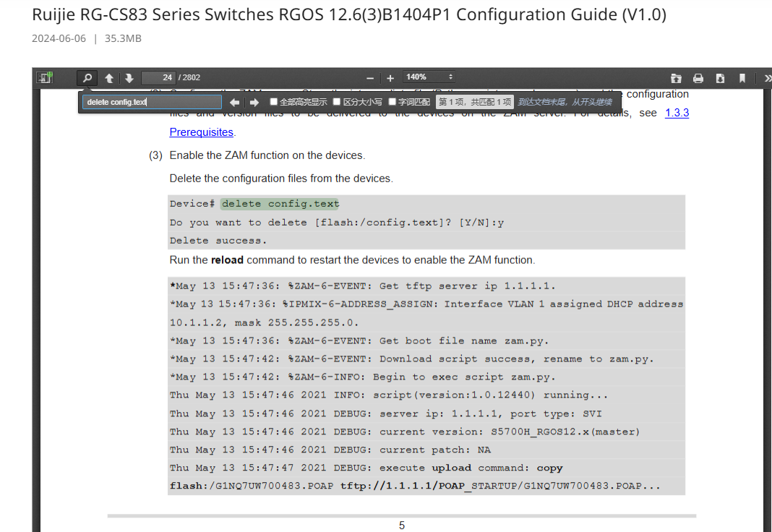Click the document title heading
This screenshot has height=532, width=772.
coord(349,14)
